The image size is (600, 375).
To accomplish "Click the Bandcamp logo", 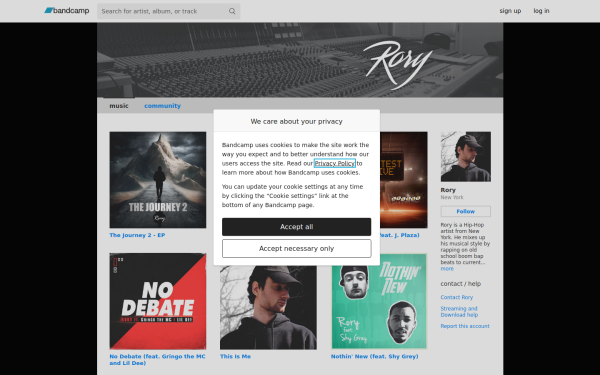I will point(67,11).
